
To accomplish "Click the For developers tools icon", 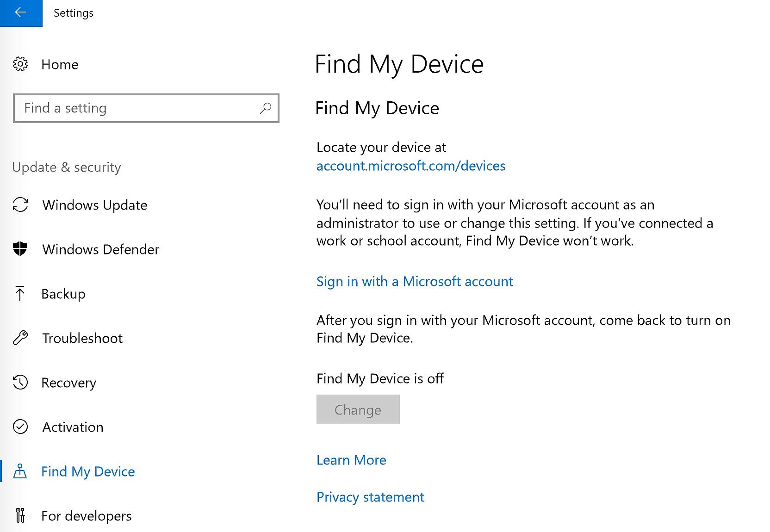I will tap(20, 515).
